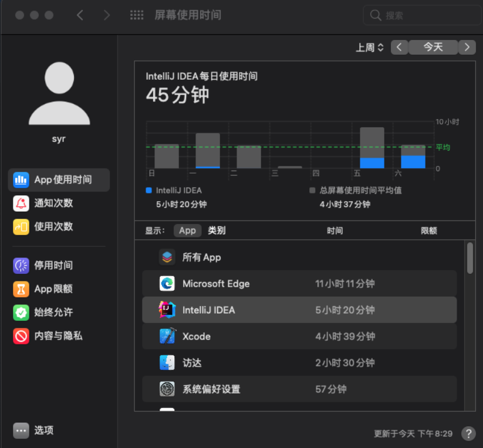Viewport: 483px width, 448px height.
Task: Click the gray 总屏幕使用时间平均值 legend swatch
Action: [x=312, y=191]
